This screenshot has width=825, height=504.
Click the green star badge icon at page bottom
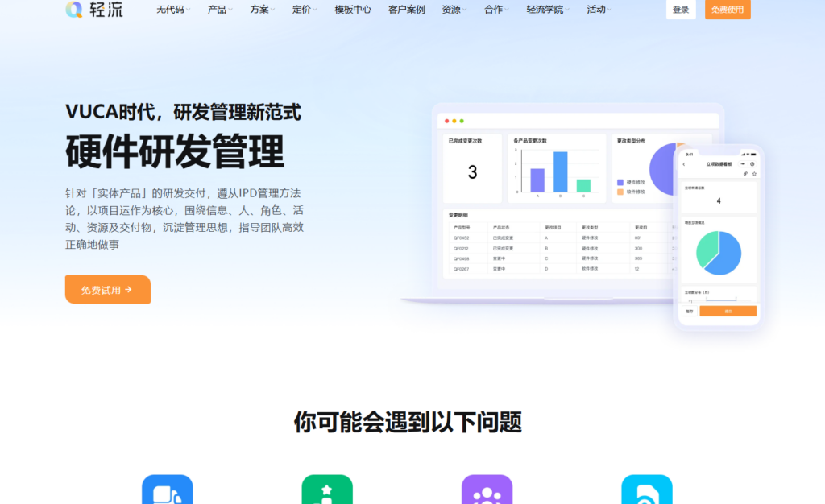(x=326, y=489)
